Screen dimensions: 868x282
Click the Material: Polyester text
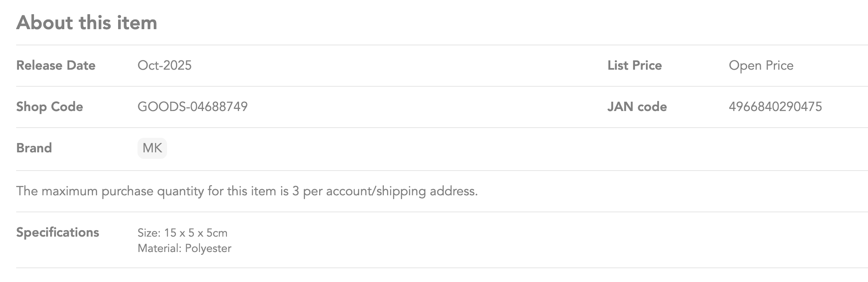click(184, 248)
